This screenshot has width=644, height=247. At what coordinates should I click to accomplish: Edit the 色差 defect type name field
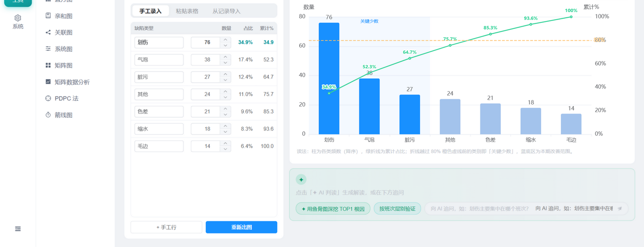(159, 112)
